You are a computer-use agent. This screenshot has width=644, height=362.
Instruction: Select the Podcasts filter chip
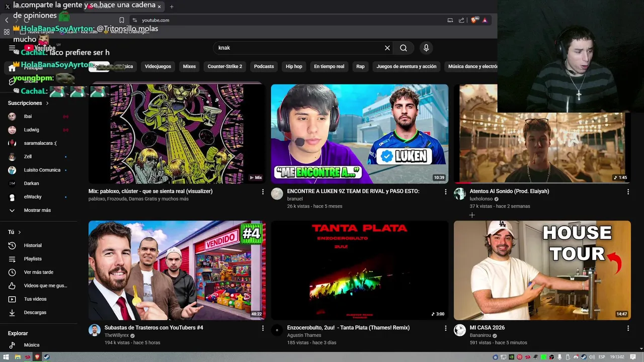[264, 66]
